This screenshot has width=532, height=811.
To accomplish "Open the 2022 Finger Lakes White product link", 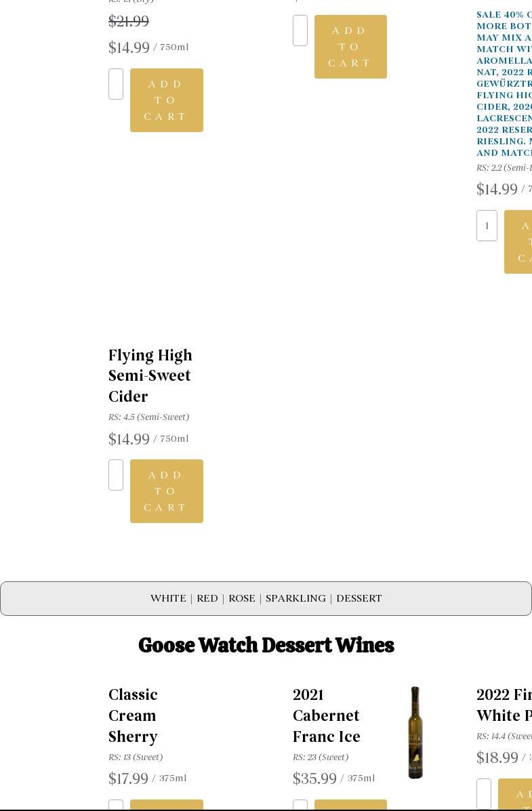I will point(504,704).
